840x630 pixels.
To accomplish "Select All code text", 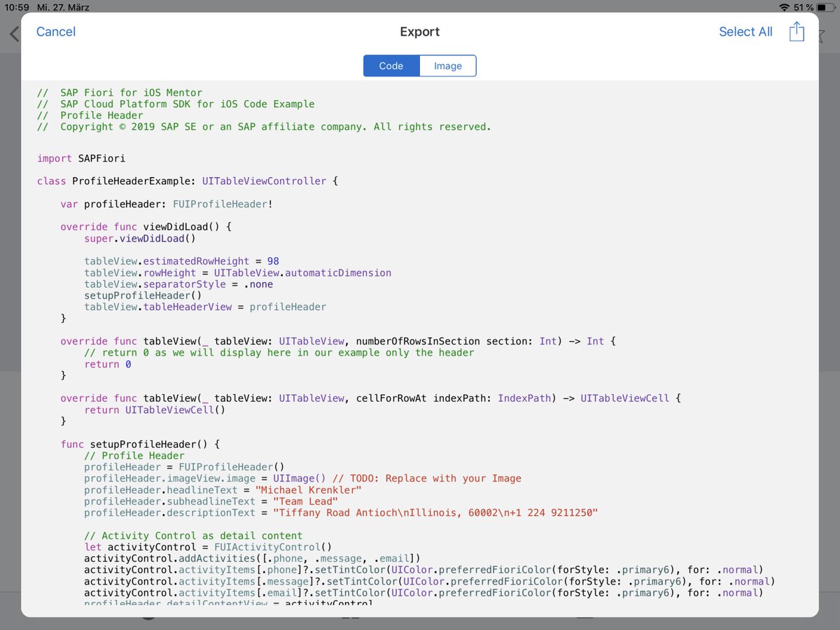I will [x=745, y=31].
